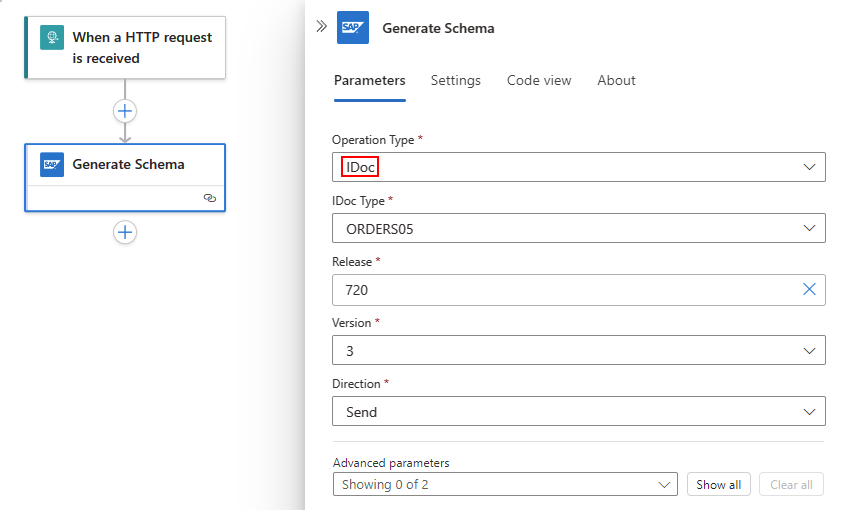Expand the Direction dropdown
The width and height of the screenshot is (850, 510).
[809, 411]
